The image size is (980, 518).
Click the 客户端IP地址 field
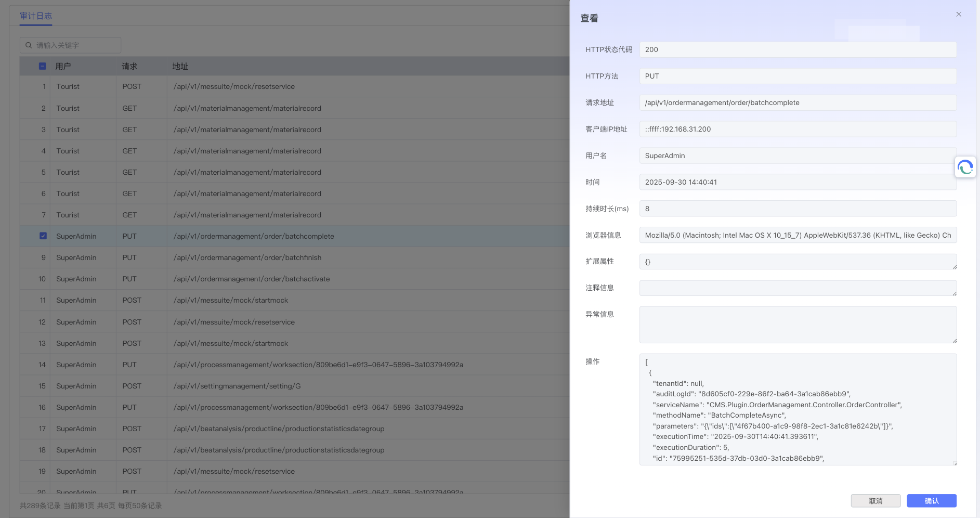coord(798,129)
